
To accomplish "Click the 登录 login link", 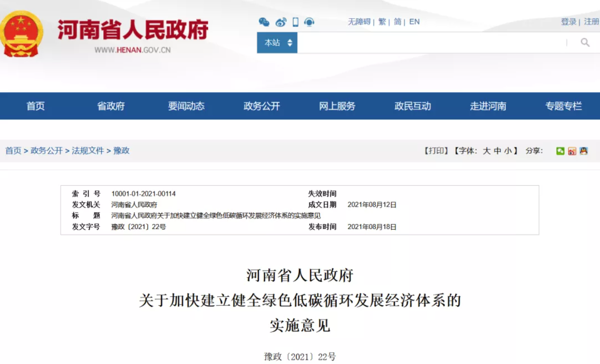I will 569,22.
